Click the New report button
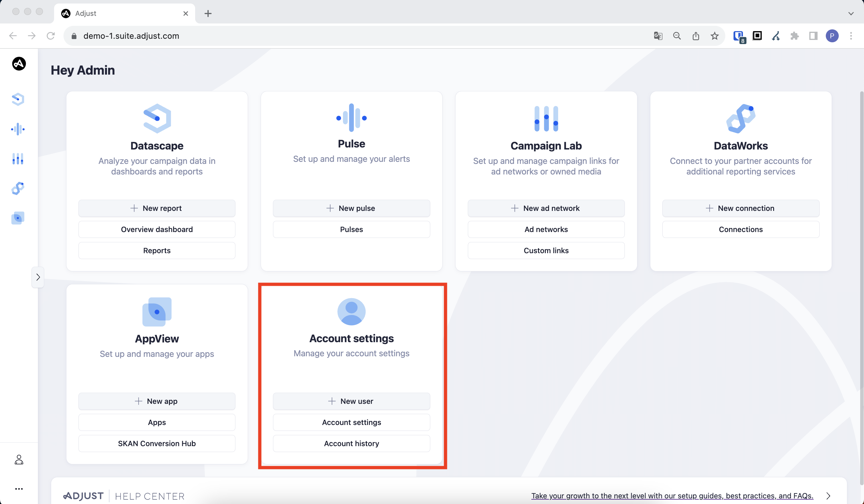The image size is (864, 504). (157, 208)
